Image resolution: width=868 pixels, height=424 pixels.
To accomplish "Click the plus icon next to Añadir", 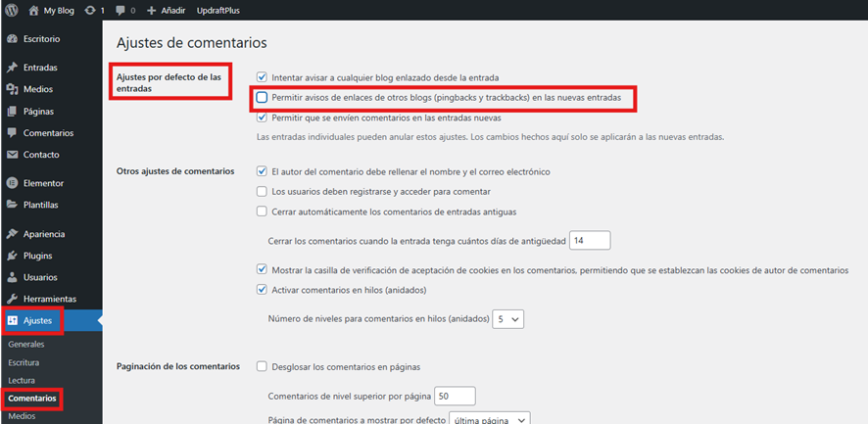I will [x=152, y=10].
